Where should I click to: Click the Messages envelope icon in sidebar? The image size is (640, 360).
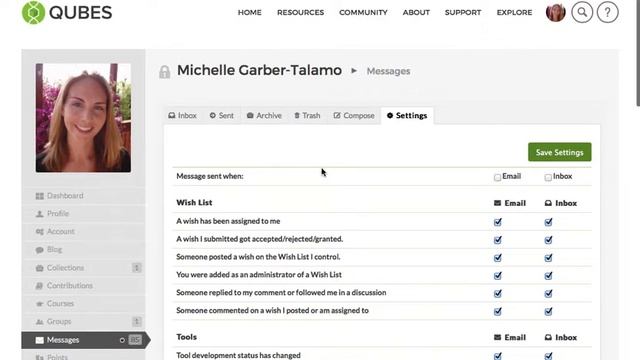pos(40,340)
